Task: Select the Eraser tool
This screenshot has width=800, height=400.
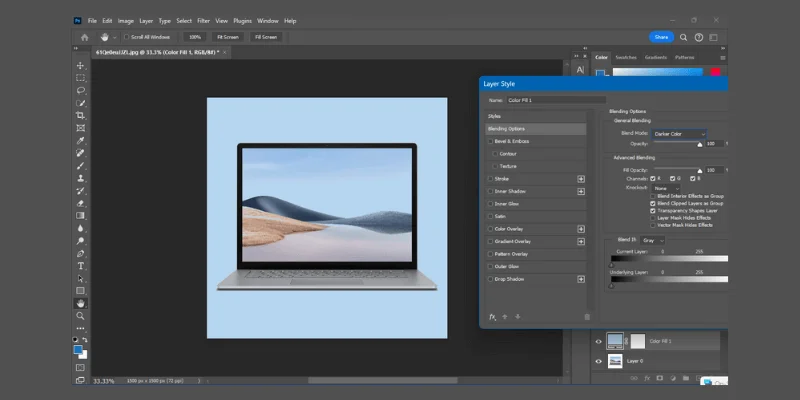Action: coord(81,203)
